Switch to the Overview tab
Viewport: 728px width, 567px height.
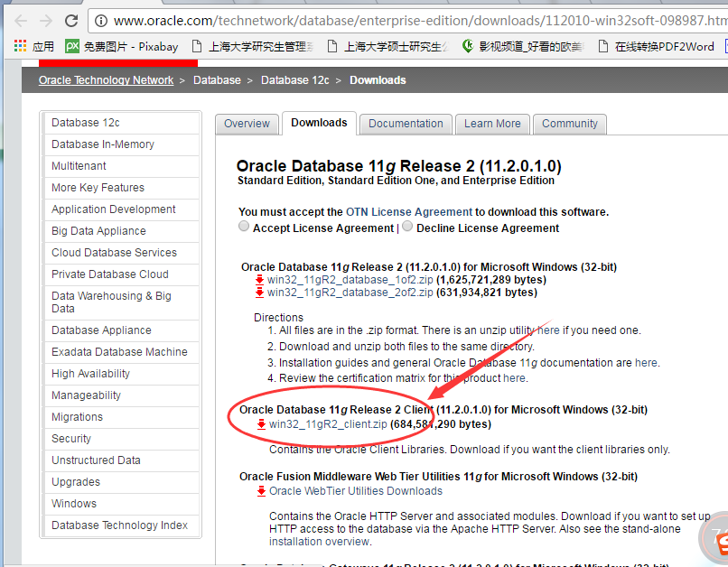pos(247,124)
